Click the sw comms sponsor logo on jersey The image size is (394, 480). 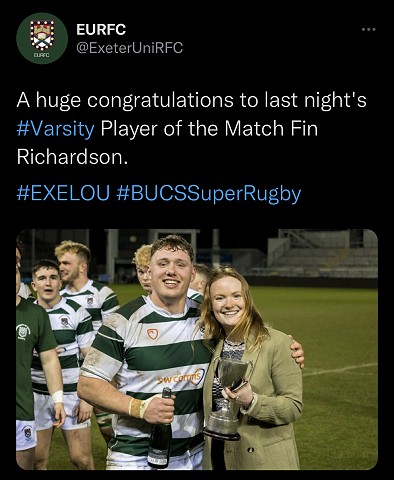point(181,377)
